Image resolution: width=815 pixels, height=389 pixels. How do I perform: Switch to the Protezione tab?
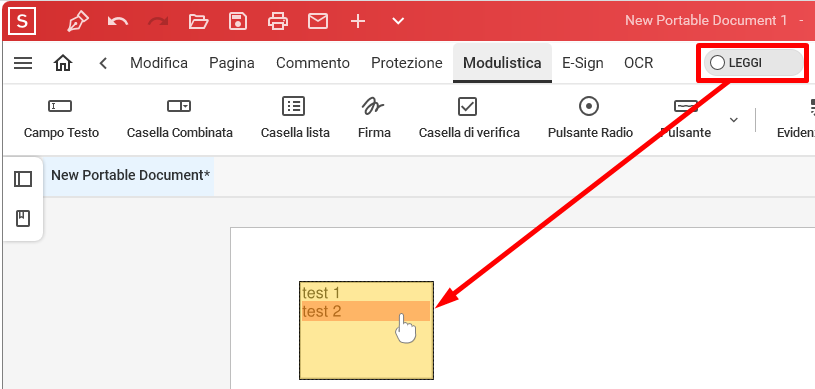click(407, 63)
